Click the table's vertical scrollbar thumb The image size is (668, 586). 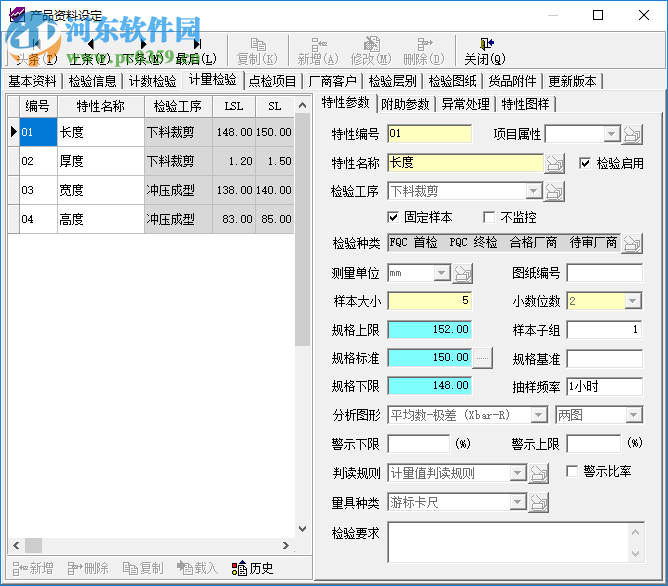click(302, 230)
